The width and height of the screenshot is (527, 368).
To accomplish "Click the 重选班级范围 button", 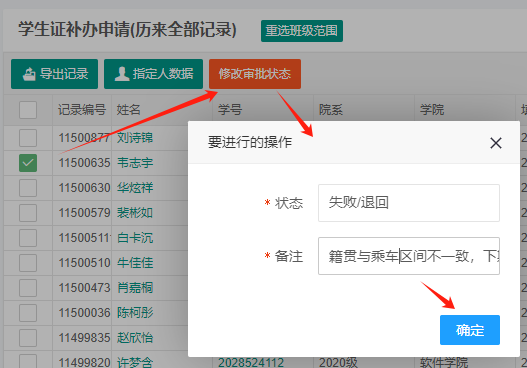I will click(302, 31).
